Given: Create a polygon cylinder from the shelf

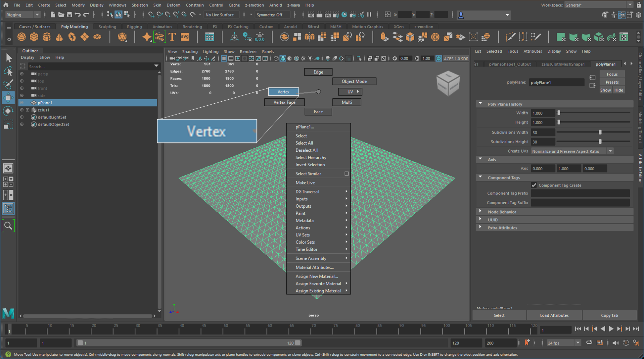Looking at the screenshot, I should pos(47,37).
